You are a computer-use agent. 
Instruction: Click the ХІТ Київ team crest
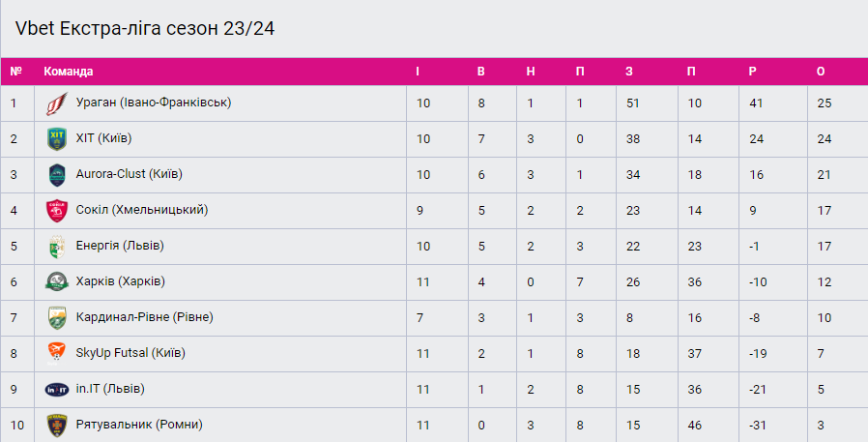[57, 138]
